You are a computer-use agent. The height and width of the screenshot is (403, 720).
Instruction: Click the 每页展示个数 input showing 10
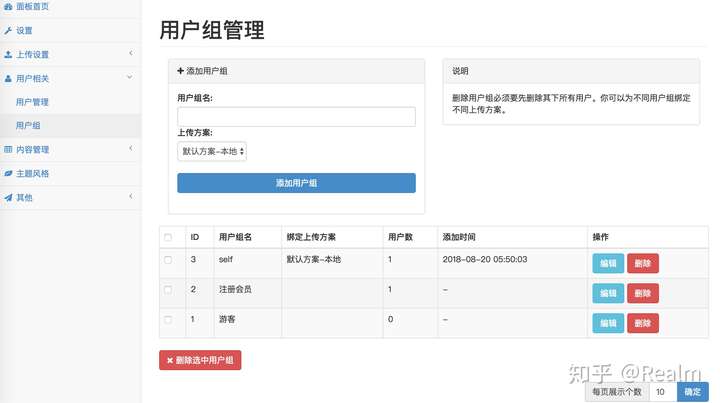[663, 392]
